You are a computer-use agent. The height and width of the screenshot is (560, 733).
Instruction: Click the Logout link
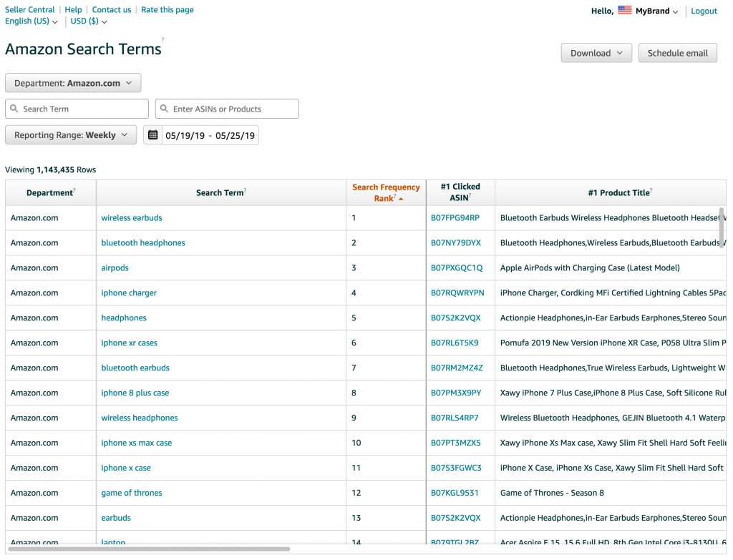704,11
